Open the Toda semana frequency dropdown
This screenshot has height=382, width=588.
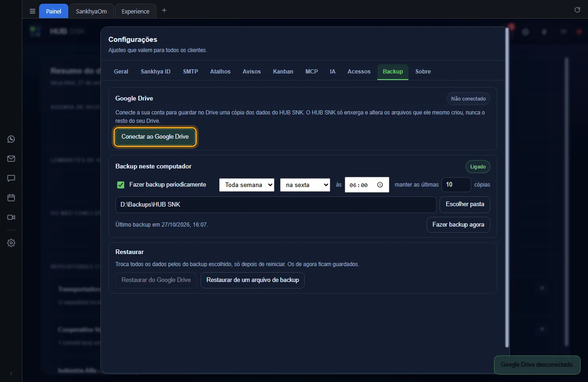coord(247,185)
